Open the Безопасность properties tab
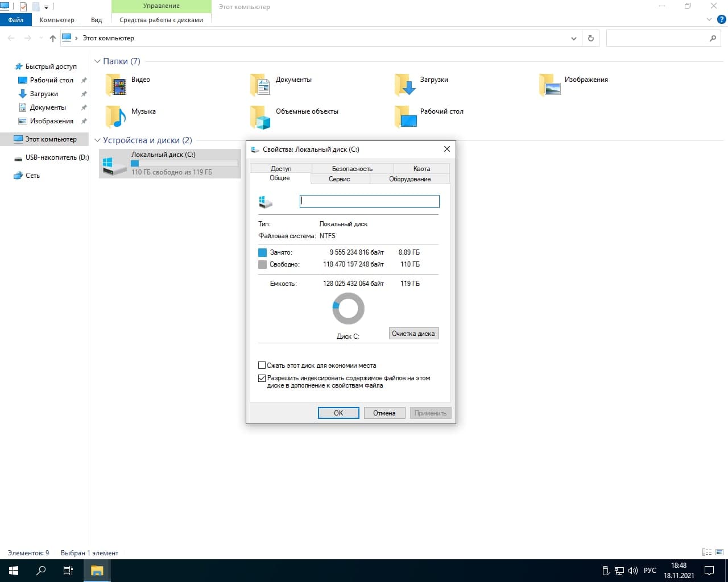This screenshot has width=728, height=582. pos(352,169)
